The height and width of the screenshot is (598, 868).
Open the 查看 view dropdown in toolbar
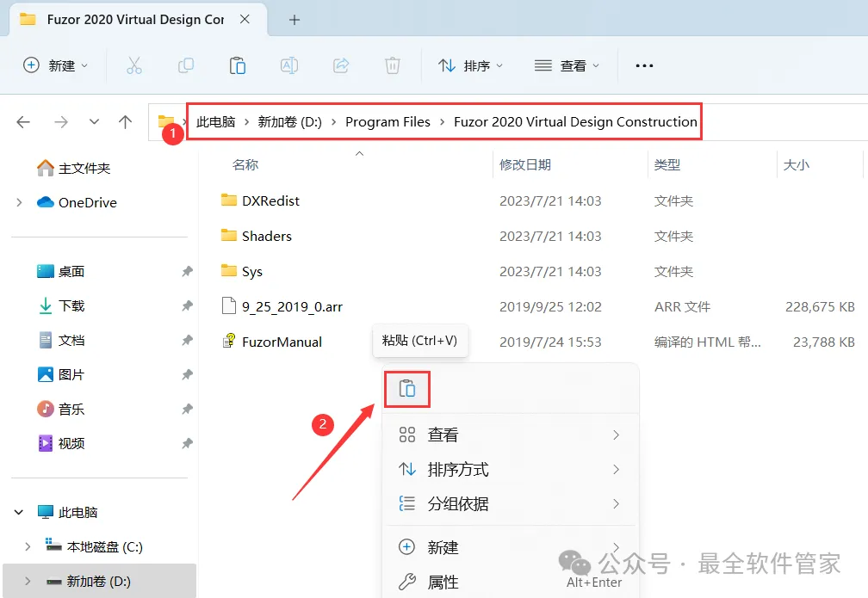[567, 66]
